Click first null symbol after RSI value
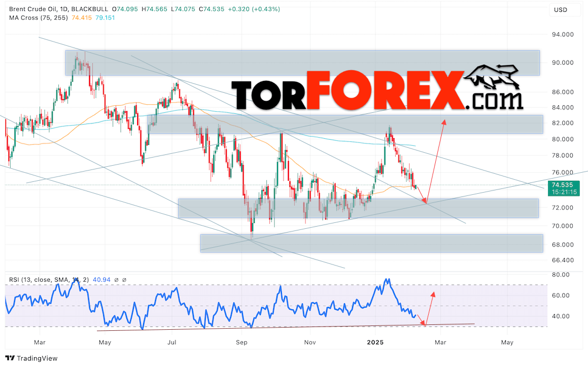 point(115,280)
